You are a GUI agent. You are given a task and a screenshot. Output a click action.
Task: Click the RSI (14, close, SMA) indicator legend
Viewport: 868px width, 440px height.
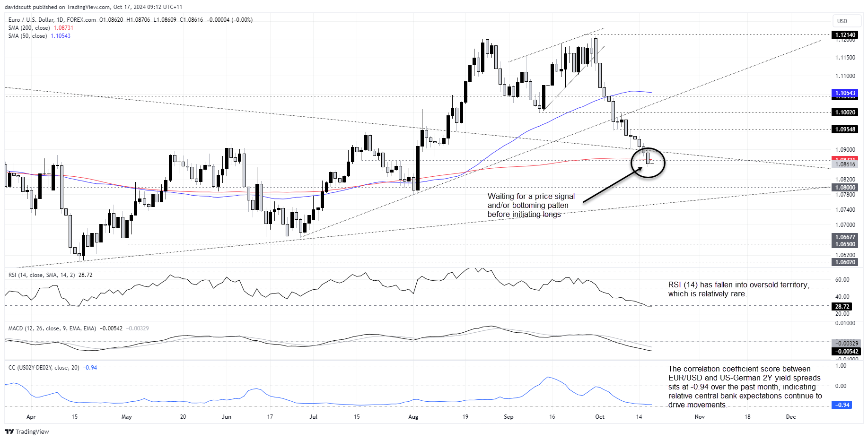click(x=50, y=275)
